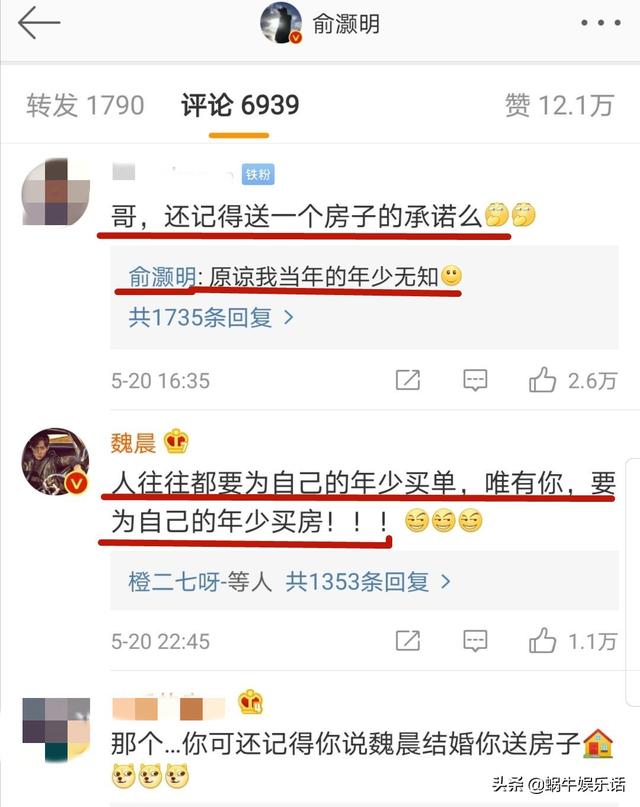Tap the 铁粉 fan badge

coord(258,174)
